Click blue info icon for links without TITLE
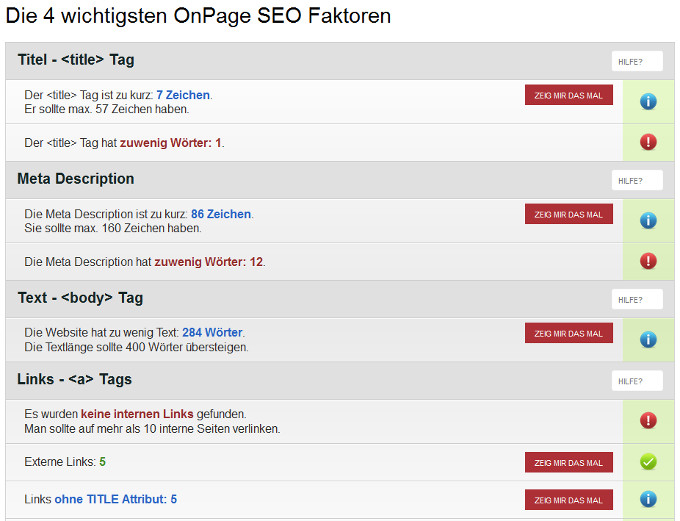 coord(648,498)
